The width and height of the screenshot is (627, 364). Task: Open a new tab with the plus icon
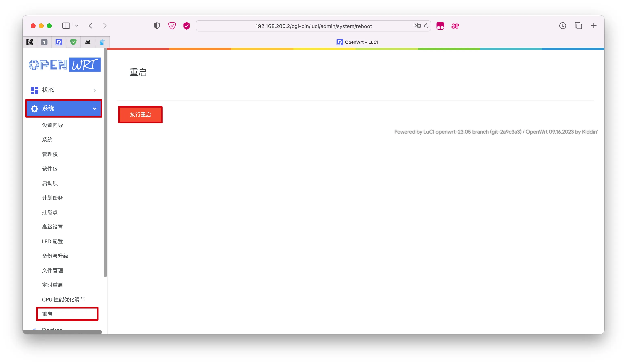(x=594, y=26)
